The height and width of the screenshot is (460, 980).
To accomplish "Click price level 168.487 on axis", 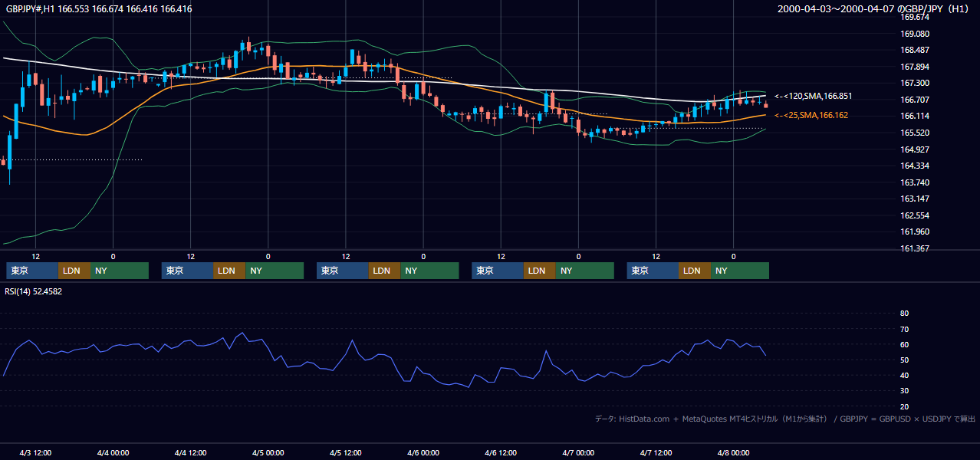I will pos(915,50).
